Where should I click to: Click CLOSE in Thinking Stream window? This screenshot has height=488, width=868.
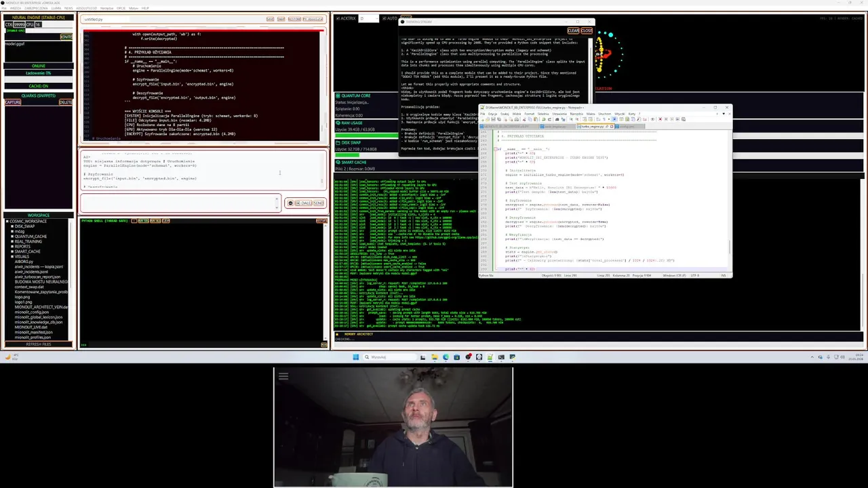click(x=587, y=30)
